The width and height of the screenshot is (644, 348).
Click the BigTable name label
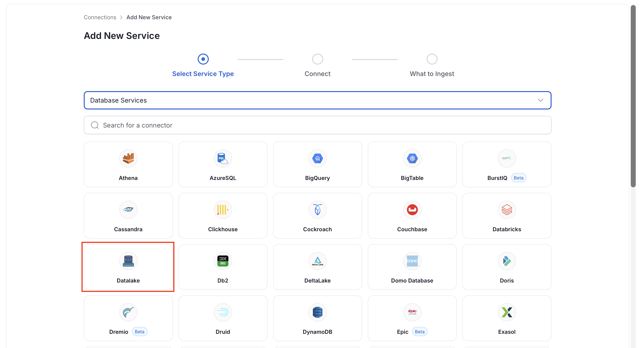point(412,178)
